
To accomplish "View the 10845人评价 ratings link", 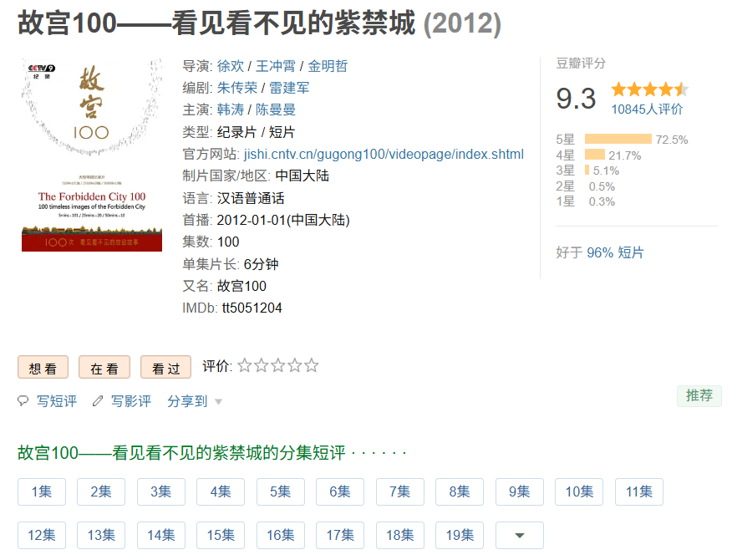I will (647, 109).
